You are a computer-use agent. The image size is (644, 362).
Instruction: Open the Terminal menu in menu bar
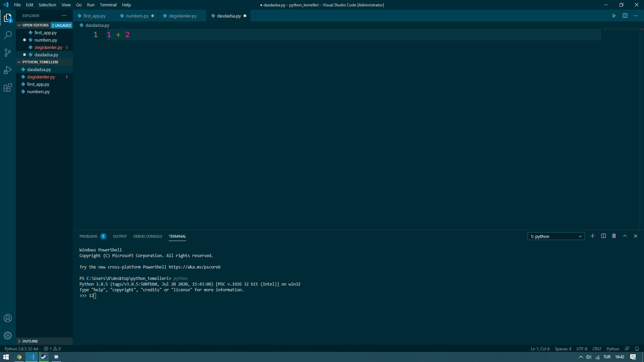pyautogui.click(x=108, y=5)
